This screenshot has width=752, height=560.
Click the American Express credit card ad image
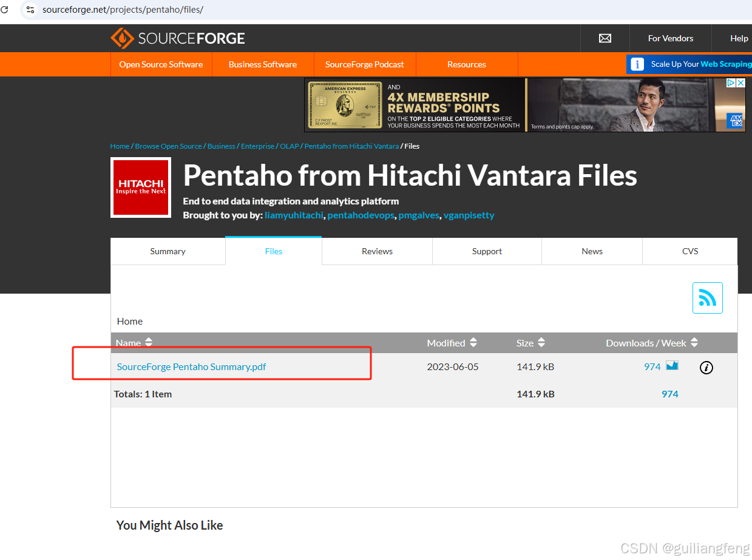(x=345, y=105)
